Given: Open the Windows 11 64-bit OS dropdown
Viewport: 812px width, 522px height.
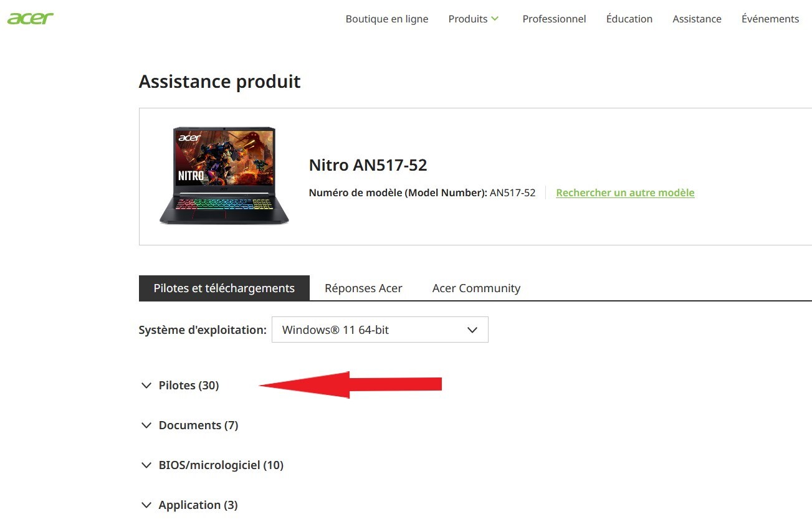Looking at the screenshot, I should (380, 330).
